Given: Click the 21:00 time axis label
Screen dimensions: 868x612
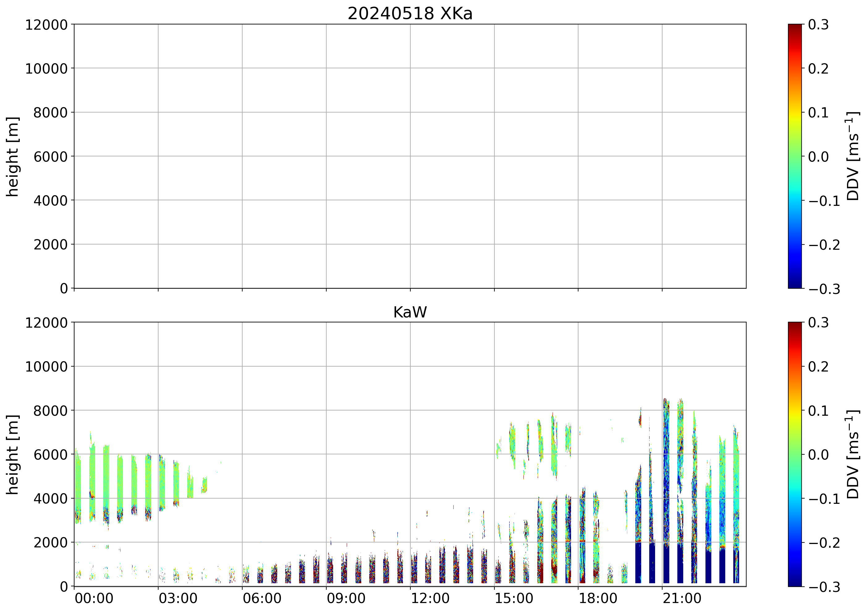Looking at the screenshot, I should point(682,599).
